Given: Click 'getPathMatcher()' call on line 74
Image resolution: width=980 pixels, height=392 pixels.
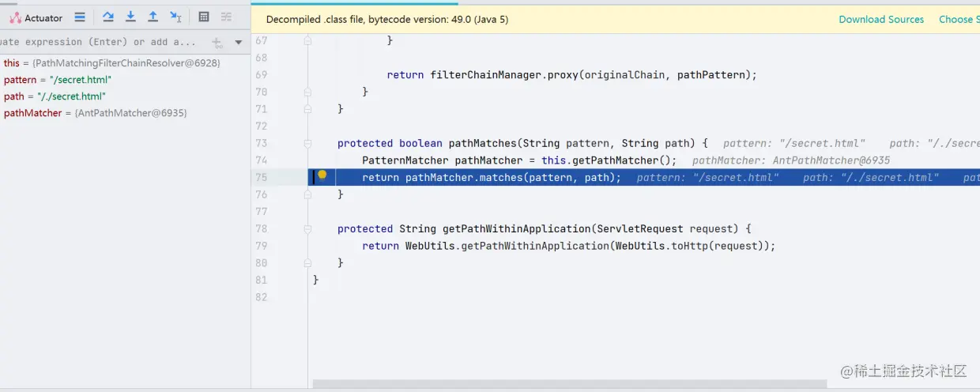Looking at the screenshot, I should click(x=622, y=160).
